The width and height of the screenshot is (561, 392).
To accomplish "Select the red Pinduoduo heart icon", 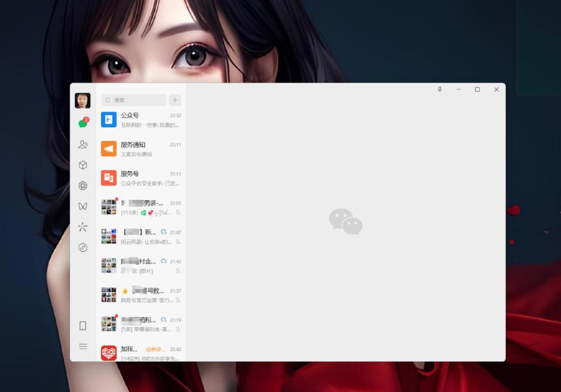I will [x=109, y=353].
